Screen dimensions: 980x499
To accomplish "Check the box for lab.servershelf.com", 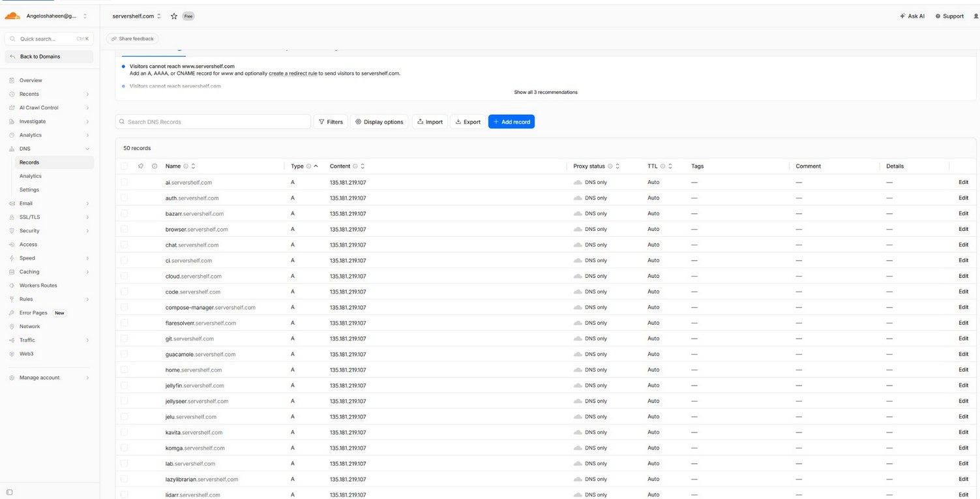I will click(125, 464).
